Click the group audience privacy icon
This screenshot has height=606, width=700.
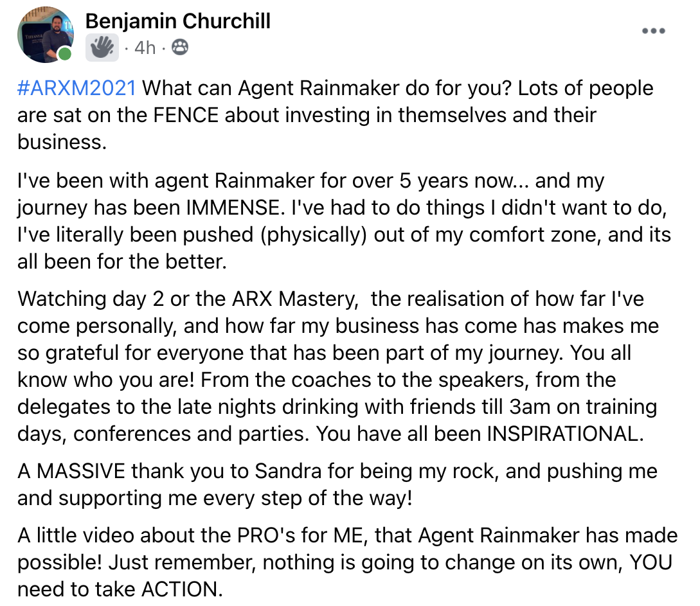181,48
